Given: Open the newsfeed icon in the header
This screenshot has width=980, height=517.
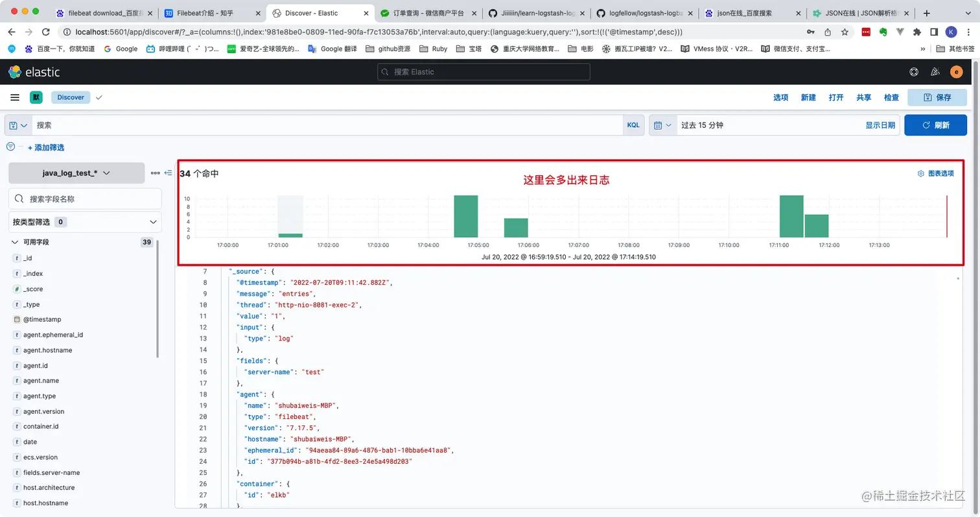Looking at the screenshot, I should [935, 72].
